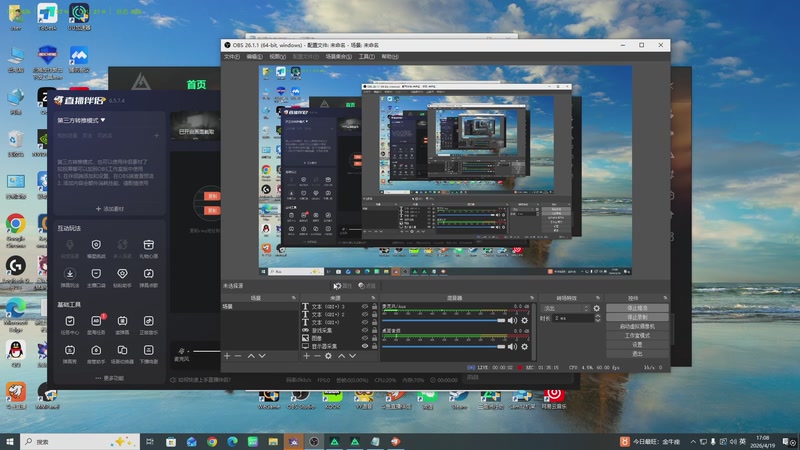Open the 场景集合(S) menu in OBS
The width and height of the screenshot is (800, 450).
click(339, 57)
